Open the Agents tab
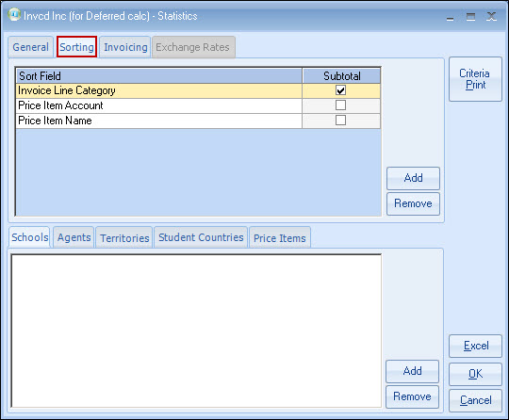The width and height of the screenshot is (509, 420). click(74, 237)
